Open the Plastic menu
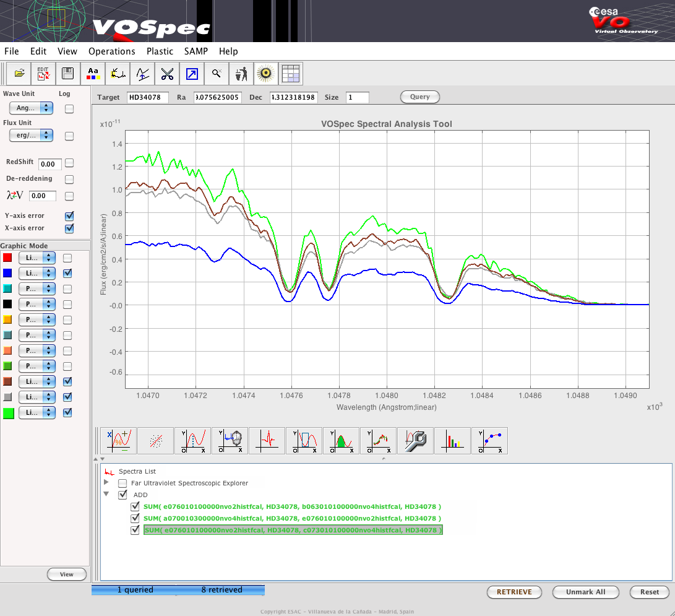Viewport: 675px width, 616px height. point(160,51)
